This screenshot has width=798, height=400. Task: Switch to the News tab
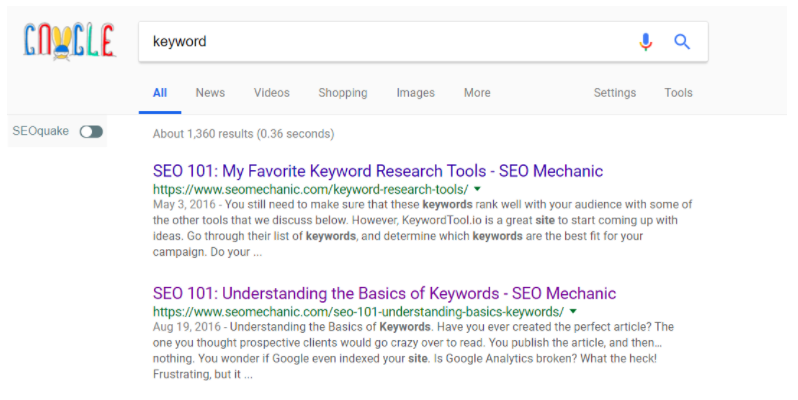[x=210, y=93]
